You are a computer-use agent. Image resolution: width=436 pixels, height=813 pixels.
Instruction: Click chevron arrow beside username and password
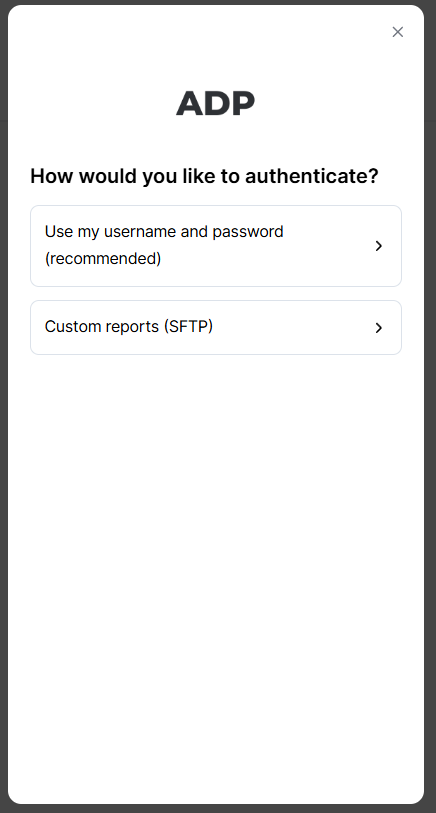[379, 246]
